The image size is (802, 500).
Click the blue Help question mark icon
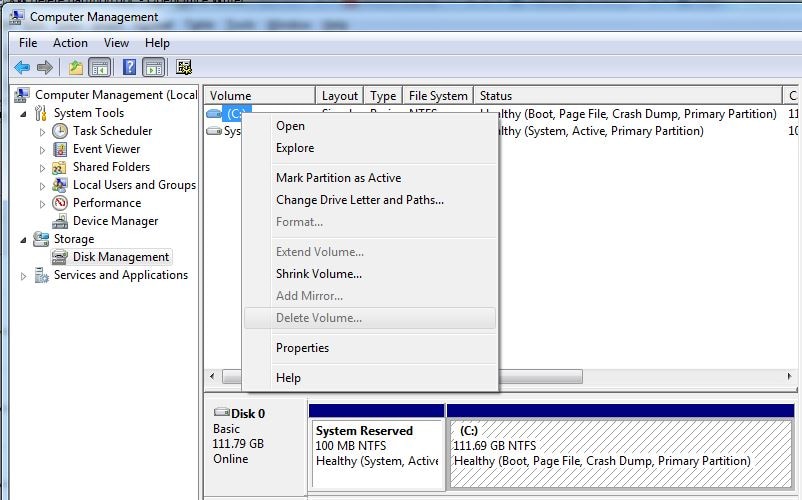tap(129, 67)
